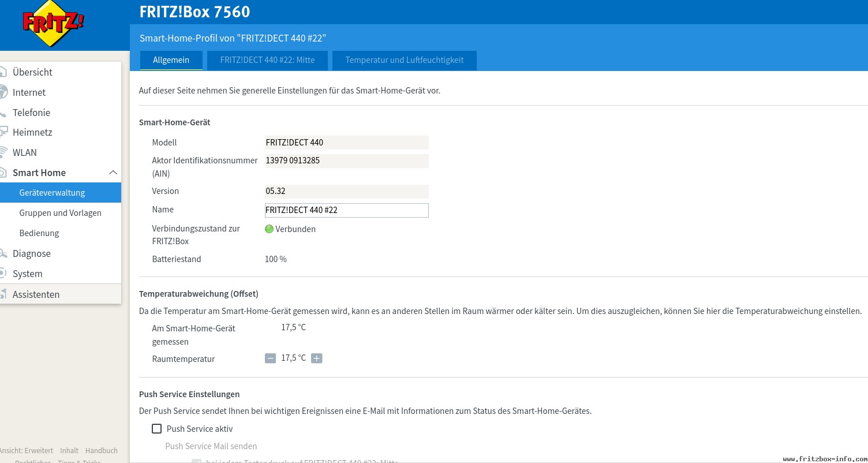Click the Ansicht: Erweitert link
This screenshot has height=463, width=868.
tap(27, 451)
